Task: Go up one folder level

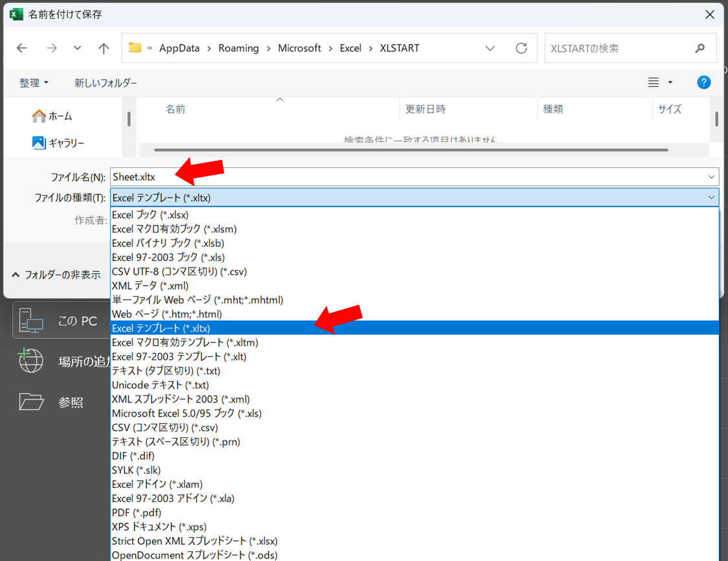Action: point(104,48)
